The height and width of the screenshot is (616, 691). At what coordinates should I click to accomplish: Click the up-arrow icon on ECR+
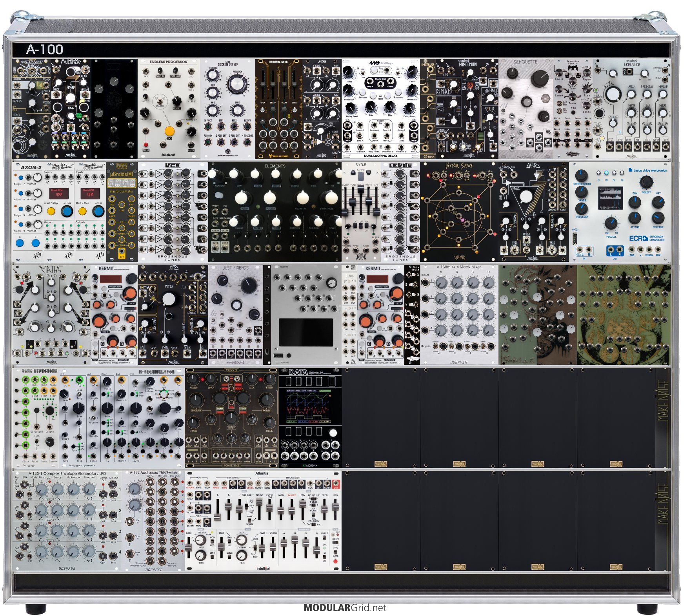(x=599, y=180)
